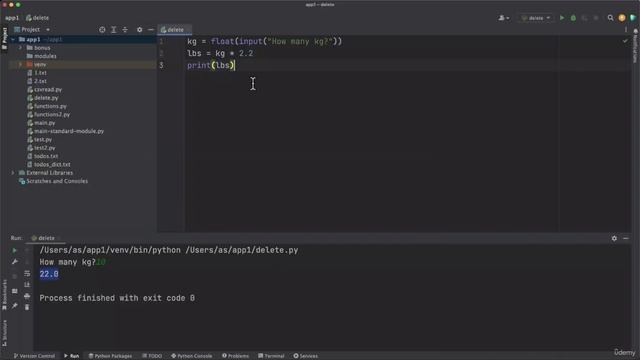
Task: Click app1 breadcrumb in navigation bar
Action: click(12, 18)
